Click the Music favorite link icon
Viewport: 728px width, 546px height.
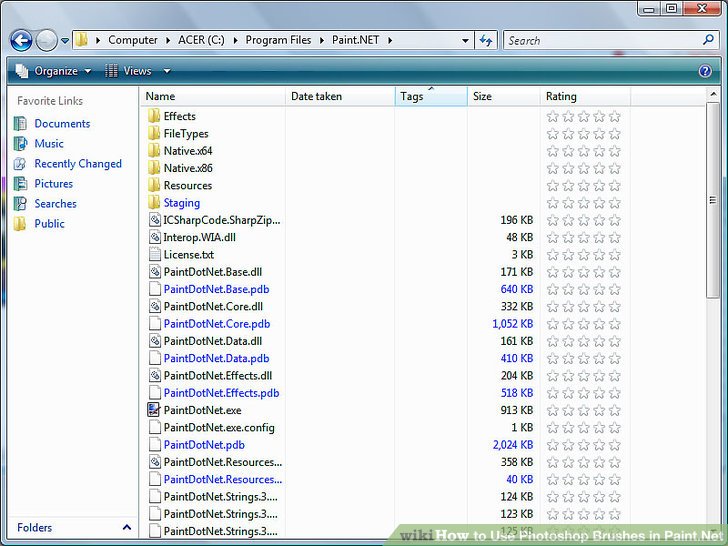(x=20, y=144)
